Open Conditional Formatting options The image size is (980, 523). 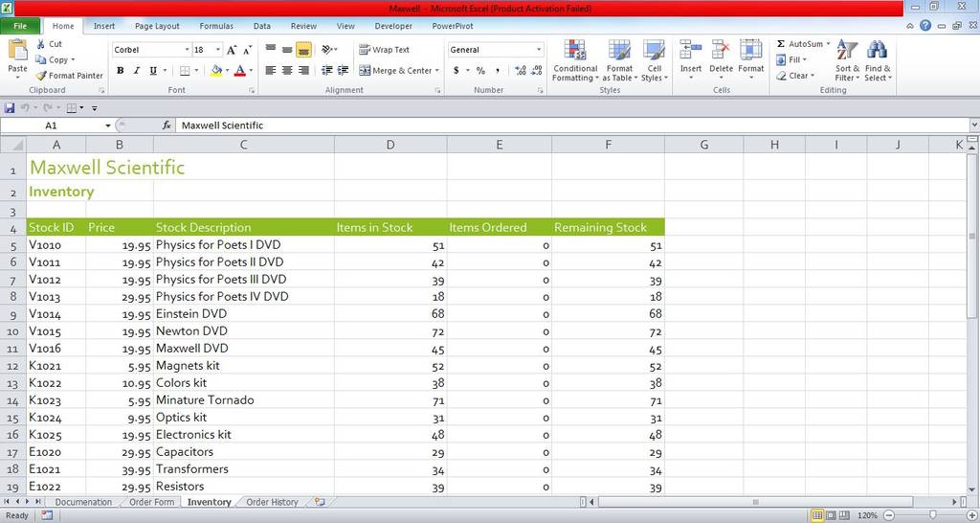pyautogui.click(x=575, y=60)
